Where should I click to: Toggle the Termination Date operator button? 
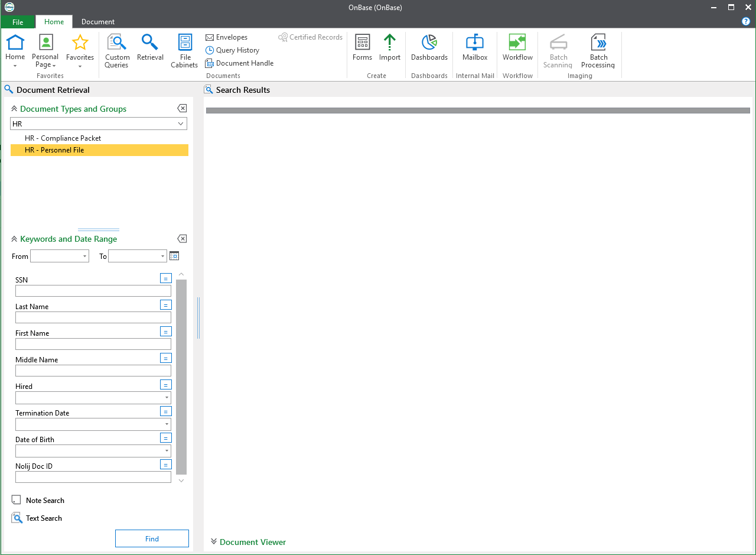(x=166, y=411)
